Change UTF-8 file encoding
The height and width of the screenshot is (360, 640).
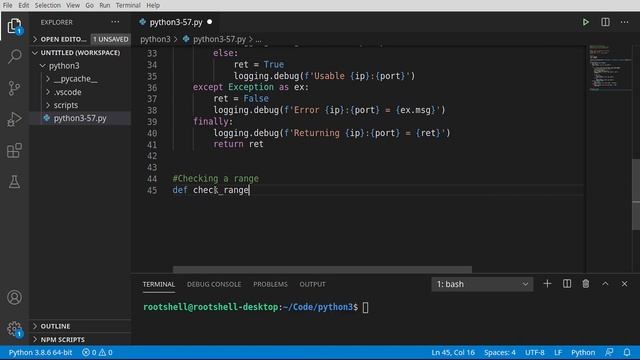coord(534,352)
